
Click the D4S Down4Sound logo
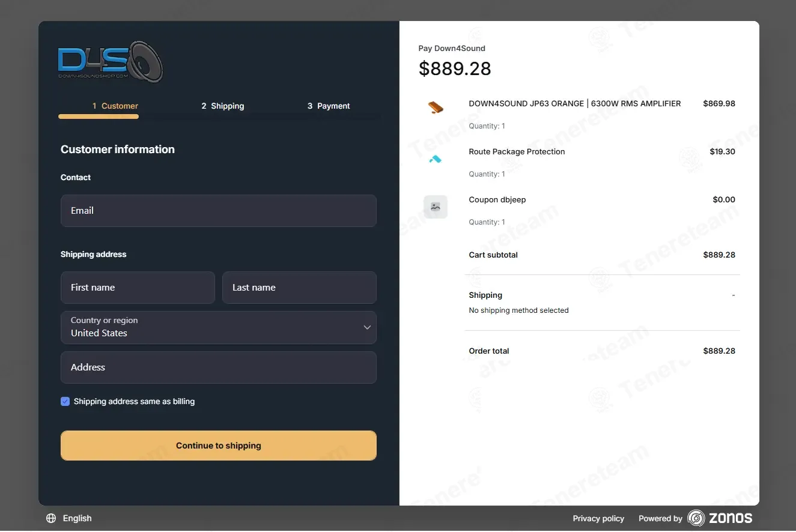(x=111, y=61)
